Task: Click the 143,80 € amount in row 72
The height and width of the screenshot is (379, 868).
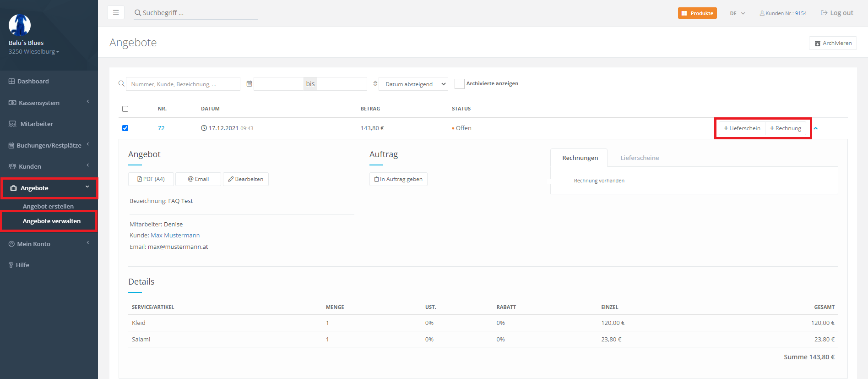Action: (x=372, y=128)
